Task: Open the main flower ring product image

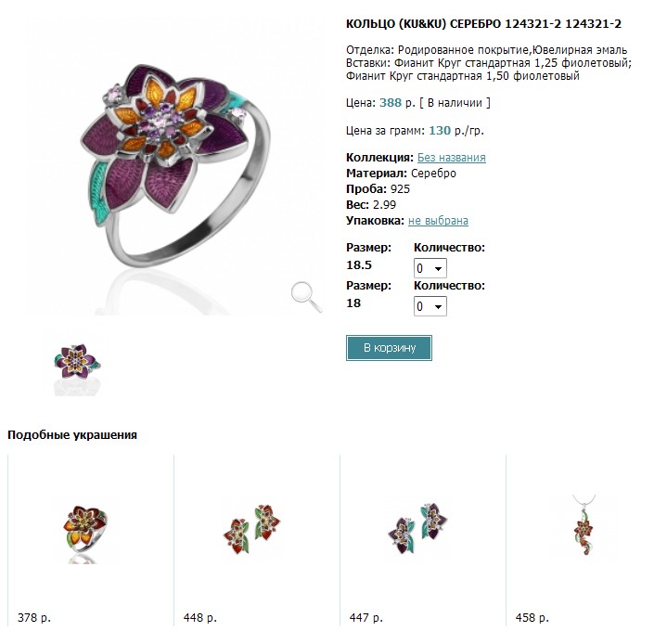Action: click(174, 167)
